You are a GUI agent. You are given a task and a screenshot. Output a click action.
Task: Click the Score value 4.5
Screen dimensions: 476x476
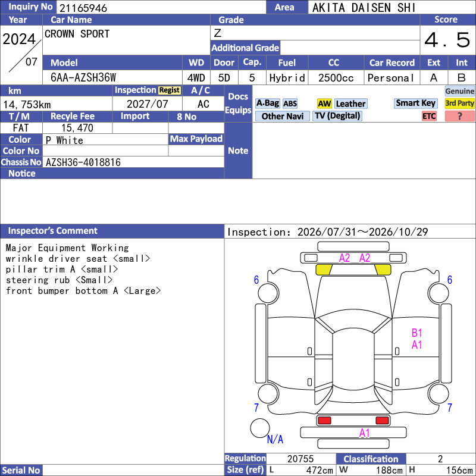(447, 40)
